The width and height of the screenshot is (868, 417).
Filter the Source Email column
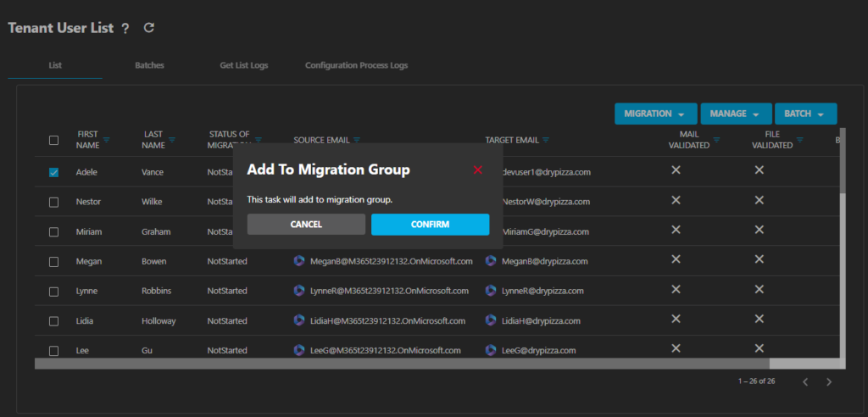pyautogui.click(x=357, y=140)
